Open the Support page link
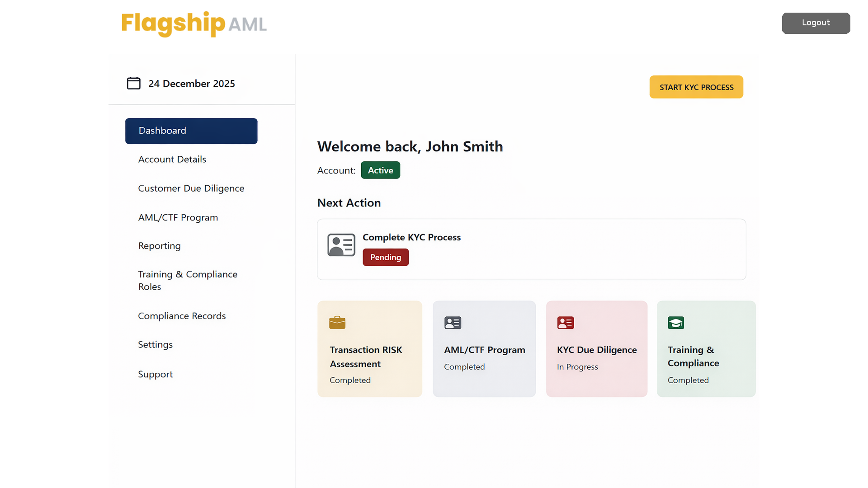868x488 pixels. pos(156,375)
